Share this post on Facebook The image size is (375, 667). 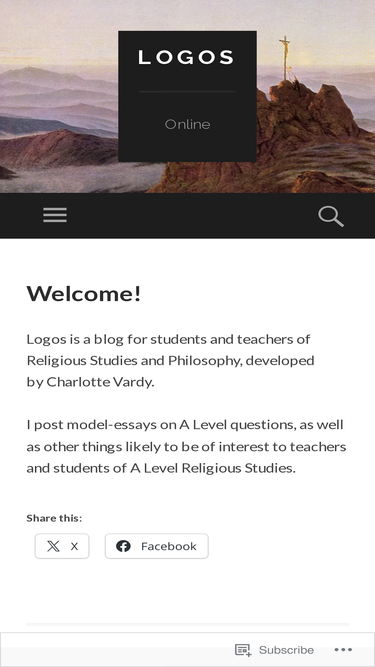point(156,546)
